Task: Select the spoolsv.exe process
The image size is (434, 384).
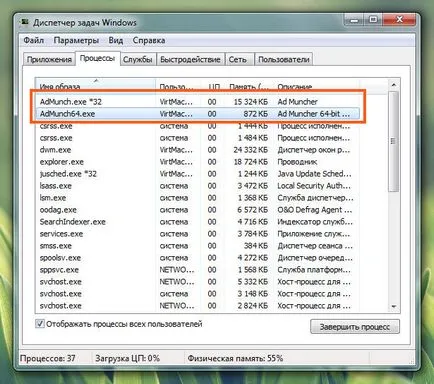Action: pos(197,258)
